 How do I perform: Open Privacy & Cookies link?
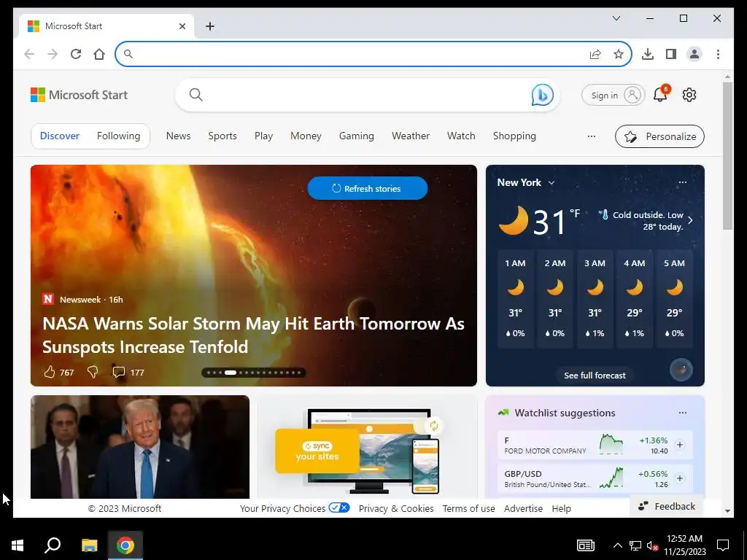pyautogui.click(x=396, y=508)
